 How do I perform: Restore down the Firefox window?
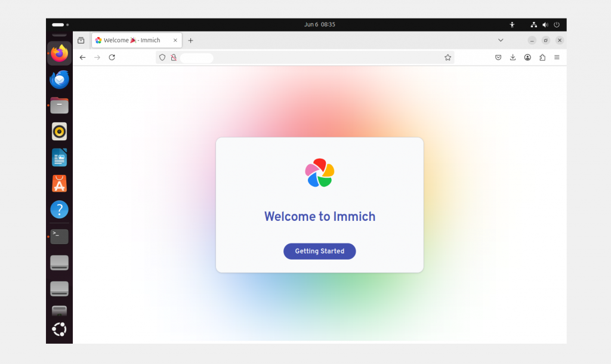[546, 41]
